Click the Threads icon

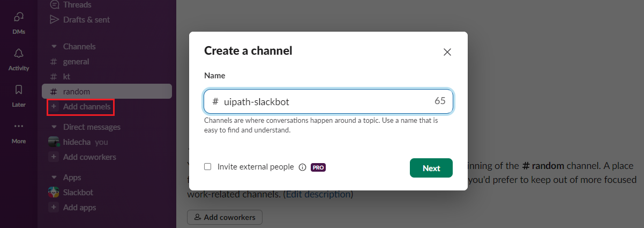click(x=54, y=4)
